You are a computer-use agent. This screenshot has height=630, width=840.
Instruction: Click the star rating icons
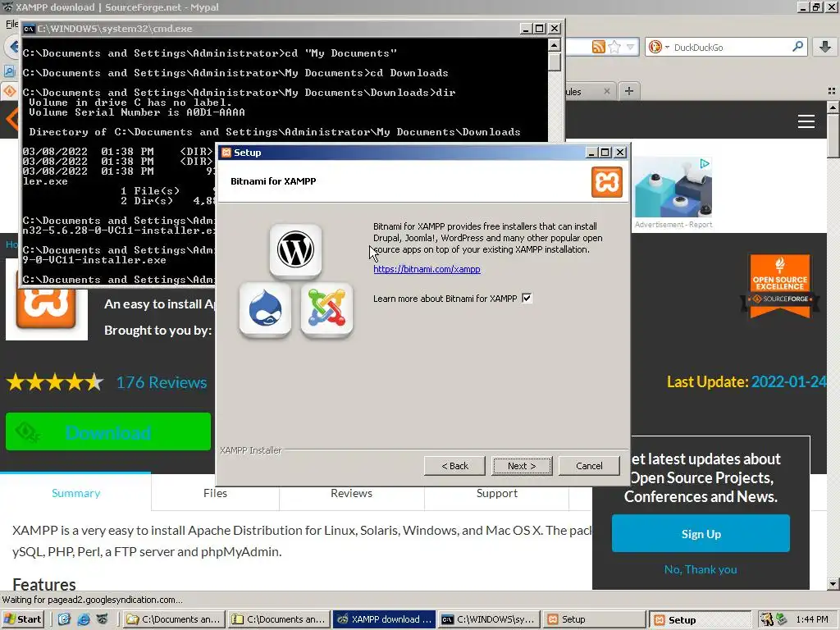tap(55, 382)
